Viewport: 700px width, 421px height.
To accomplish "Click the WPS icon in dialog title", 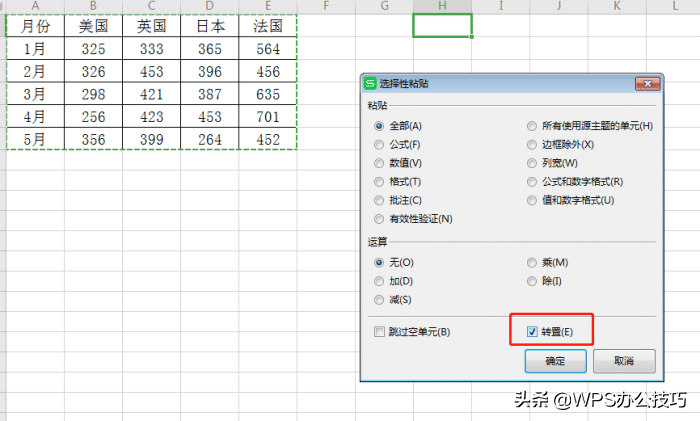I will [x=371, y=83].
